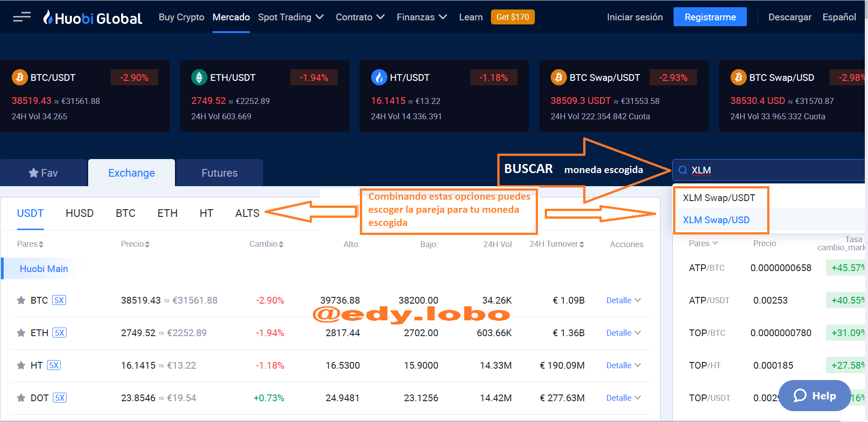Click the -1.18% badge on HT/USDT card
868x422 pixels.
point(494,78)
